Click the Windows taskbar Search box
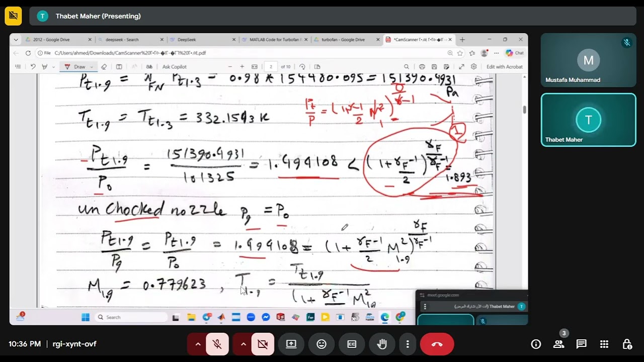Viewport: 644px width, 362px height. click(x=131, y=317)
